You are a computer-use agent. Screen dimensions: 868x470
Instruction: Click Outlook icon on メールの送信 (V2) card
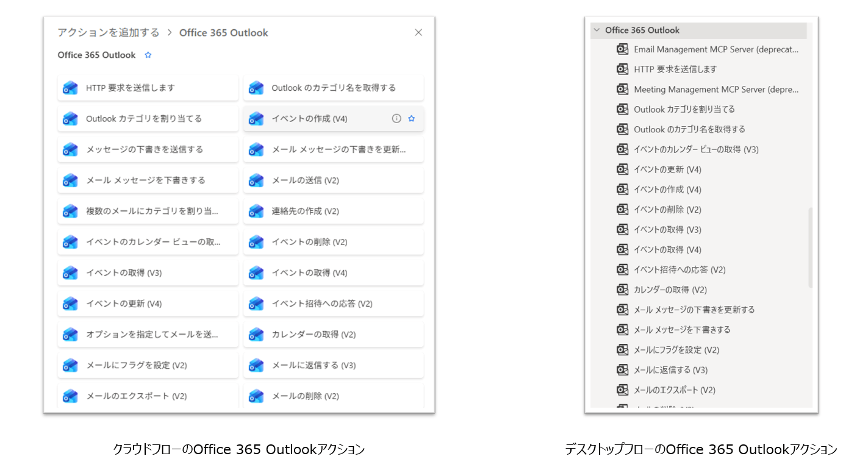pyautogui.click(x=256, y=180)
